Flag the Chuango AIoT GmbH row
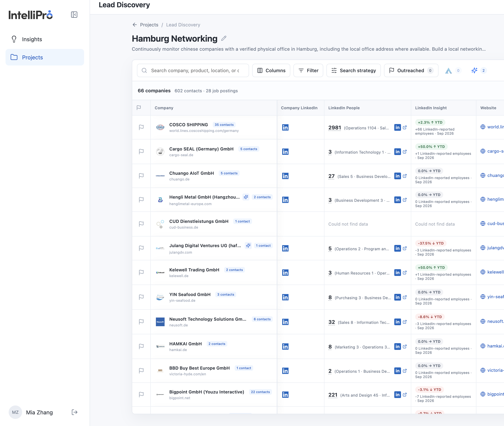The height and width of the screenshot is (426, 504). coord(141,176)
